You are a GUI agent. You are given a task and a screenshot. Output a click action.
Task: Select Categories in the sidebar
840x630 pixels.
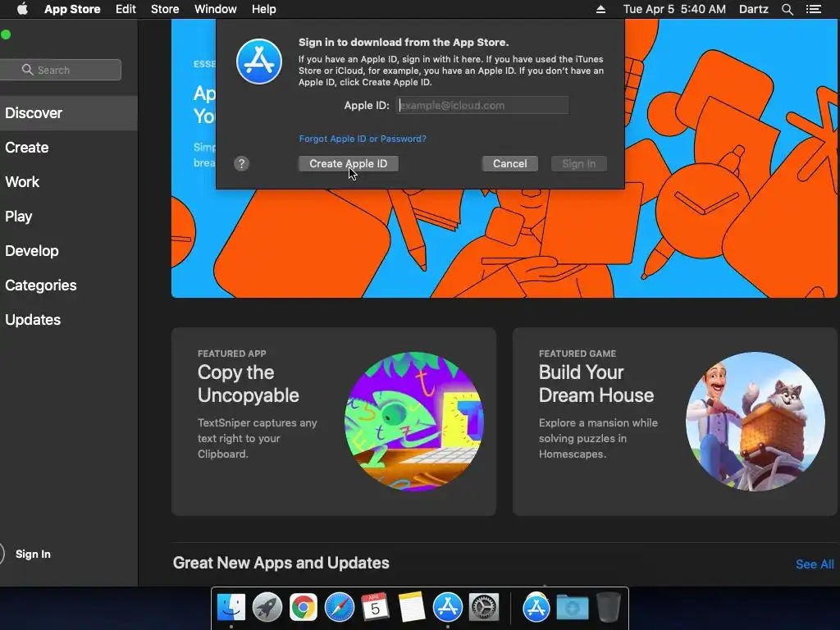point(69,285)
